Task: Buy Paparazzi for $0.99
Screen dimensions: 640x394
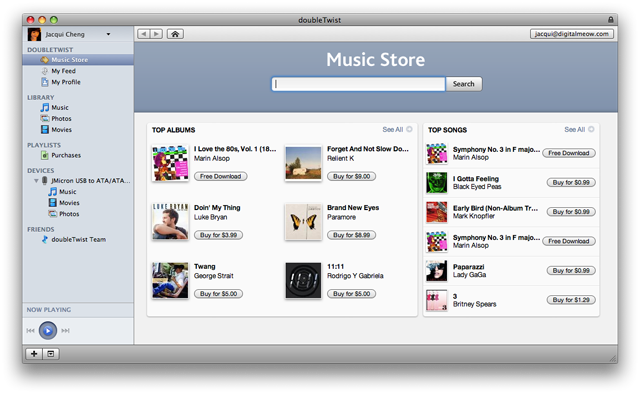Action: [571, 271]
